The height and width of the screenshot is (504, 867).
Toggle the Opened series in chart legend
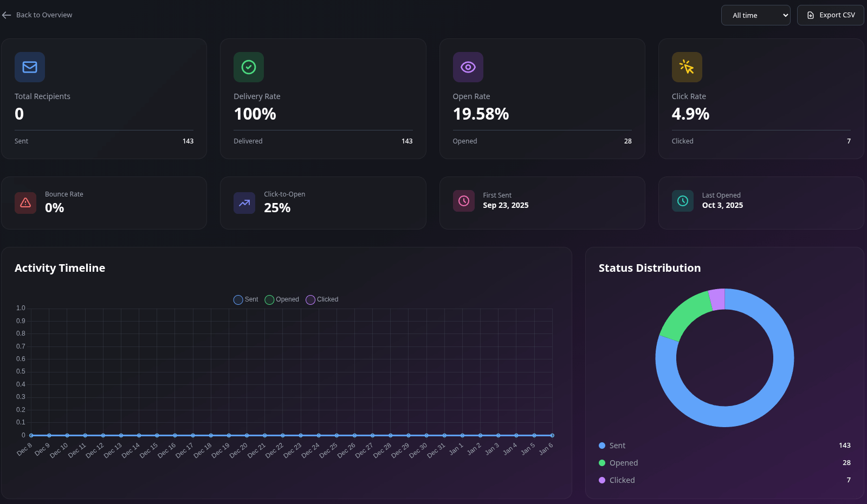point(282,299)
